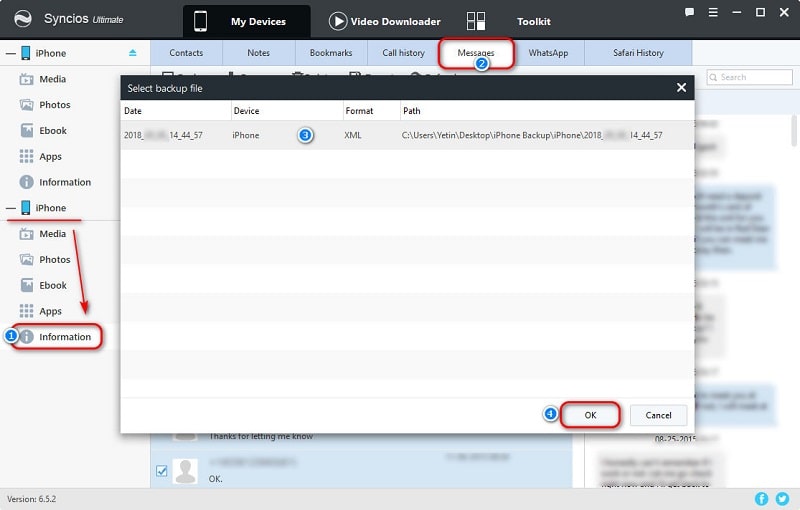Screen dimensions: 800x510
Task: Open the Toolkit tab
Action: pyautogui.click(x=533, y=21)
